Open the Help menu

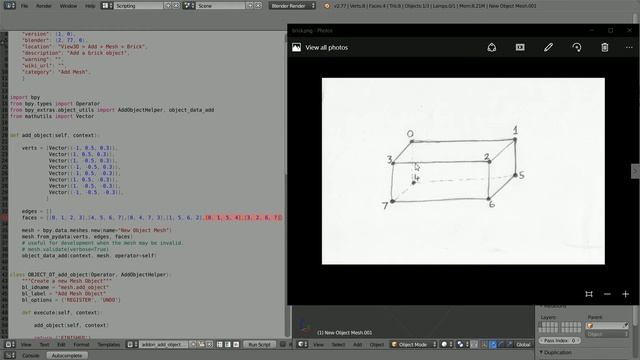coord(90,6)
